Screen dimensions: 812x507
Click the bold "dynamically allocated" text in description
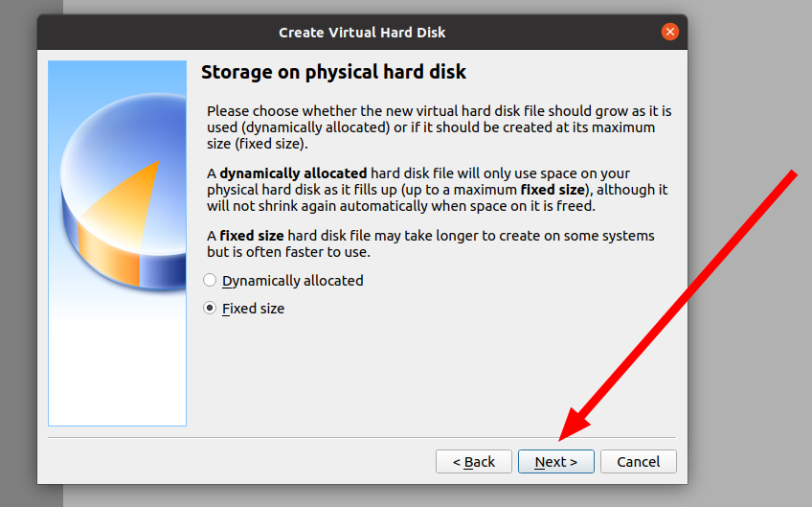293,173
